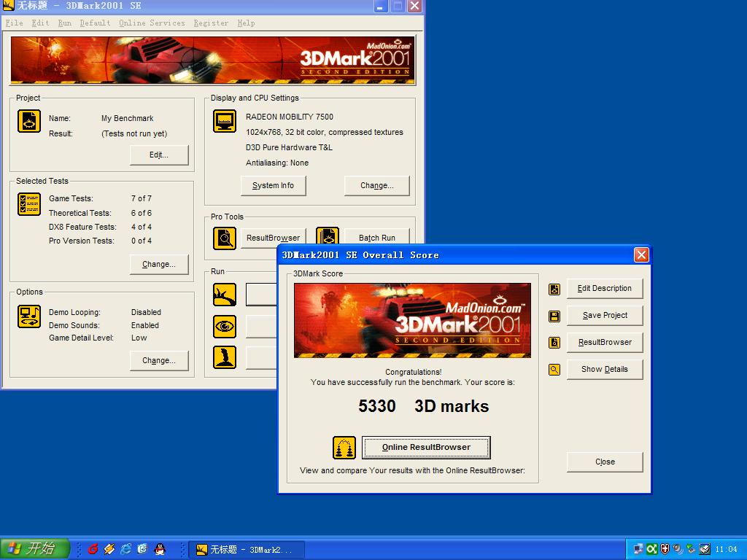
Task: Click the lightning bolt quick launch icon
Action: coord(109,549)
